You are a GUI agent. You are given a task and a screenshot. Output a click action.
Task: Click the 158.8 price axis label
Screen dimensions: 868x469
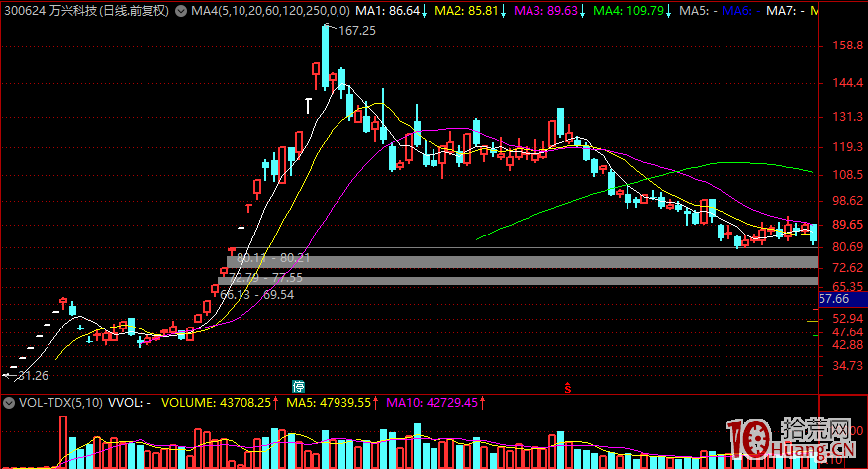[x=847, y=46]
